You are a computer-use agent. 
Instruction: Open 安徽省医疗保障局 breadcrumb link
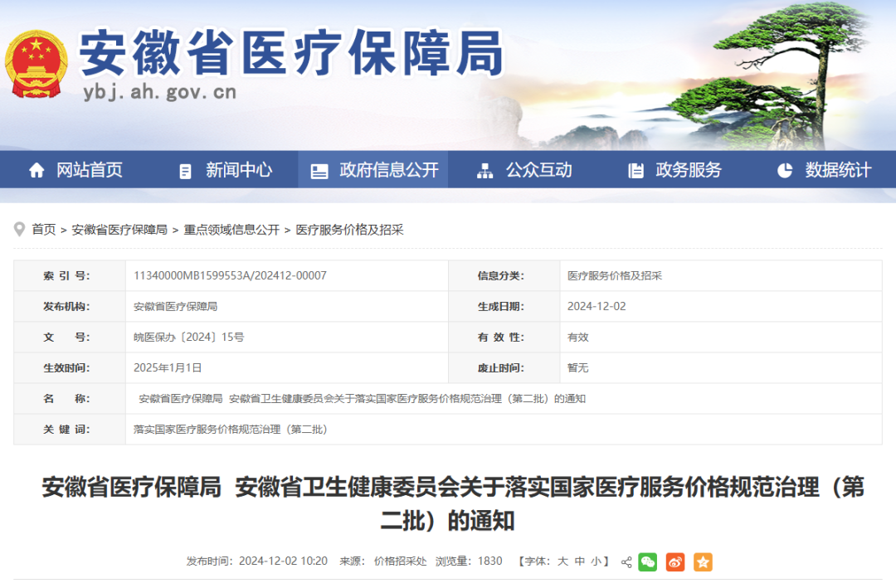119,230
